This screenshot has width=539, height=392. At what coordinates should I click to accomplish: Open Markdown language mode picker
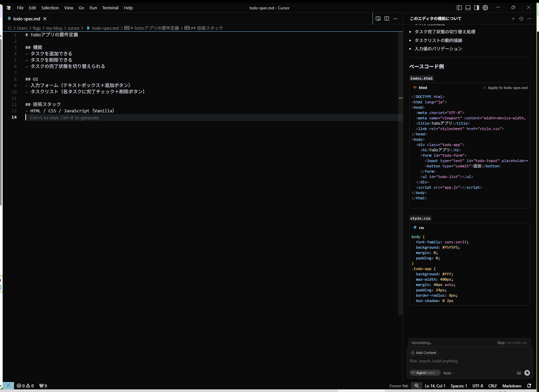512,386
